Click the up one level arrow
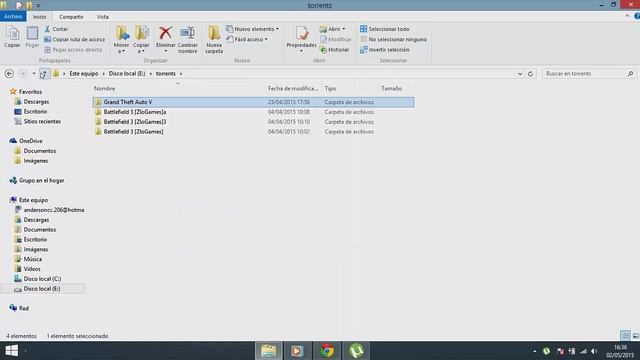Image resolution: width=640 pixels, height=360 pixels. [44, 74]
